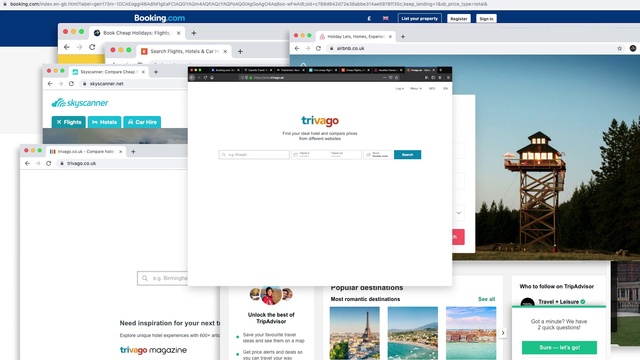Reload the skyscanner.net page
This screenshot has width=640, height=360.
tap(71, 83)
